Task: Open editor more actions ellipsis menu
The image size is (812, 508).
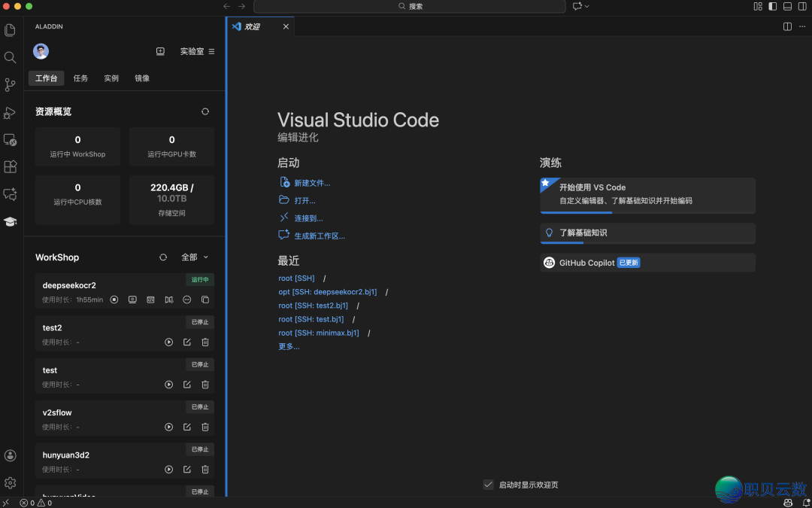Action: (x=802, y=26)
